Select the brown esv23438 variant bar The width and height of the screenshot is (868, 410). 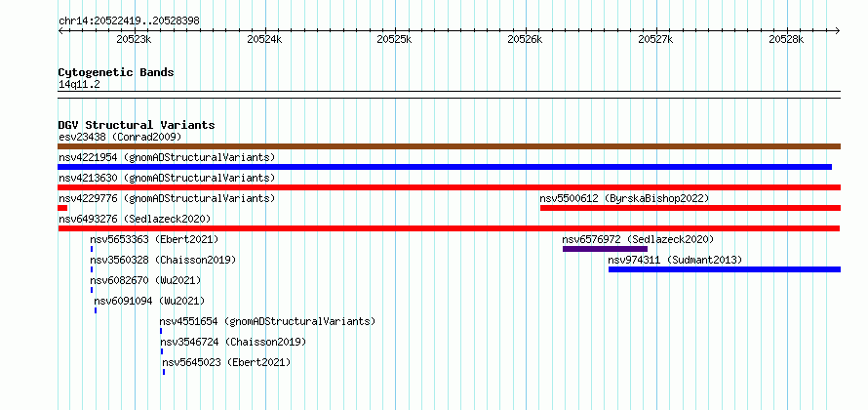(x=449, y=146)
